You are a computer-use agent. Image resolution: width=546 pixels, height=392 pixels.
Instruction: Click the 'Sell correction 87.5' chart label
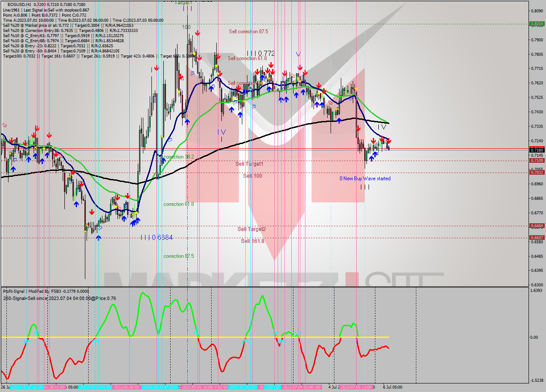(248, 32)
